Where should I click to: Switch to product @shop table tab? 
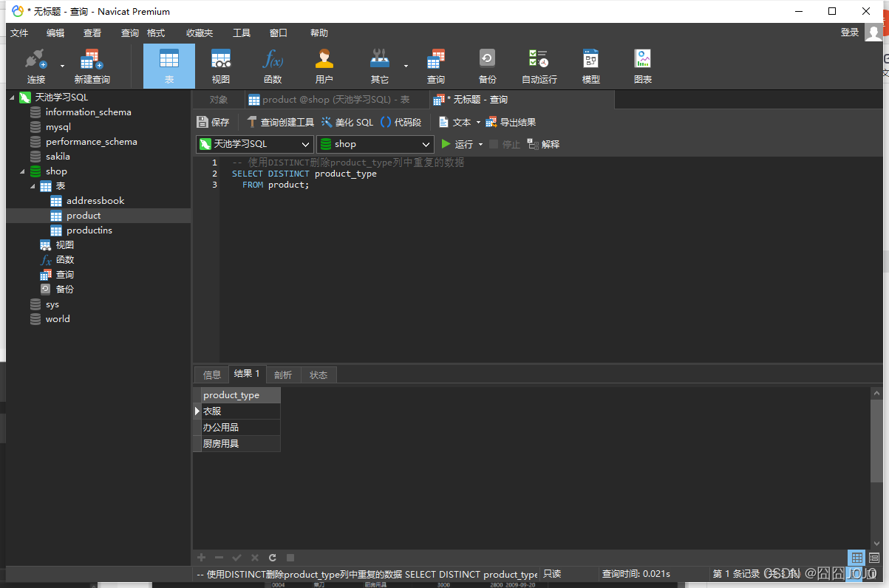click(x=335, y=100)
